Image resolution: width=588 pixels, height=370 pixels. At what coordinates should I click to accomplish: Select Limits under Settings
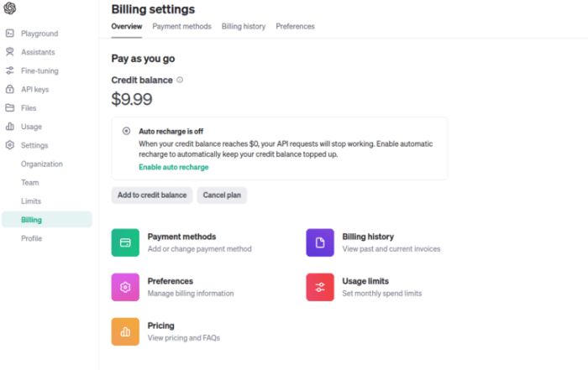click(x=31, y=201)
